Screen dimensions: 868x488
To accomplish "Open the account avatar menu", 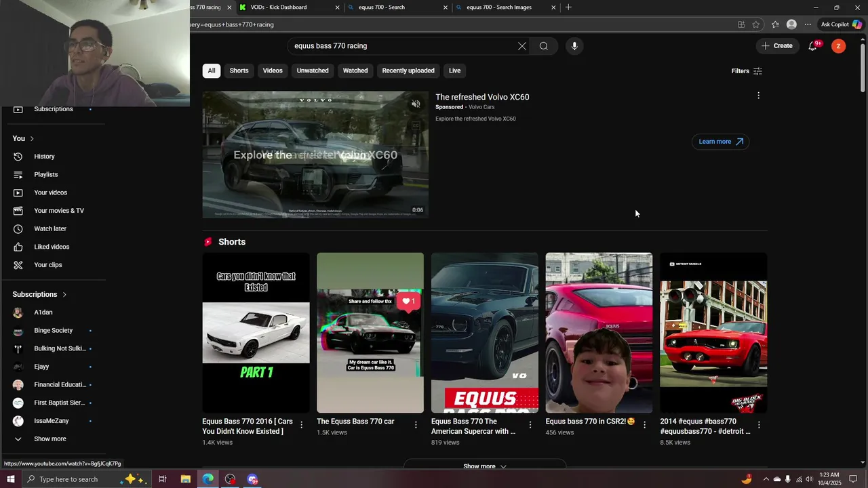I will point(839,46).
